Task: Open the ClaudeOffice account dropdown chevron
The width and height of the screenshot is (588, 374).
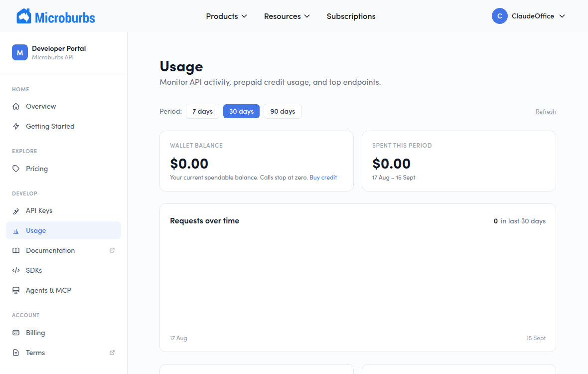Action: [562, 16]
